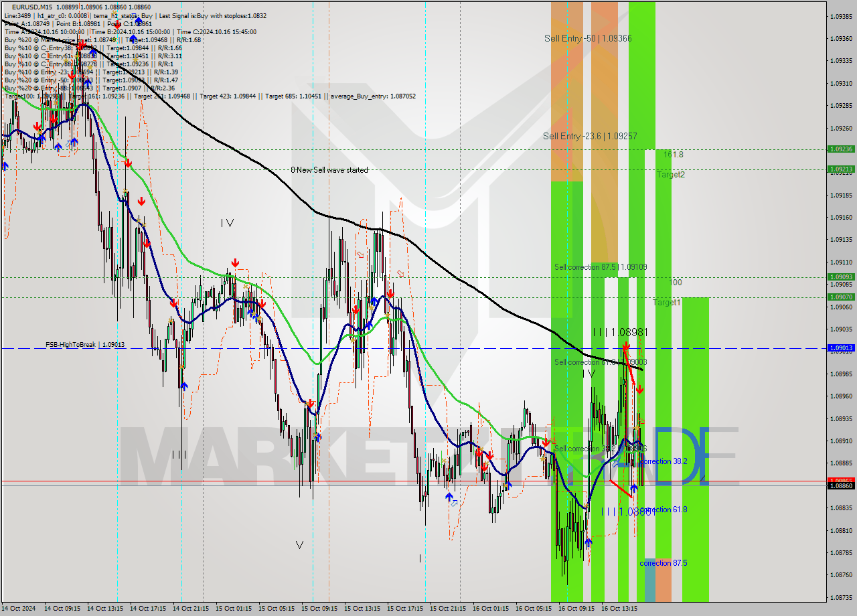Click the green 1.09236 price axis tag
857x616 pixels.
point(840,149)
